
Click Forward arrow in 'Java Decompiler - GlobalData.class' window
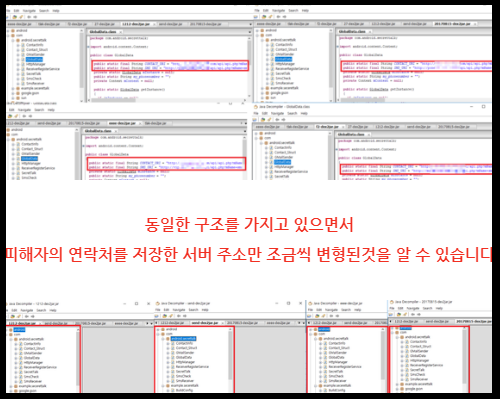[283, 120]
